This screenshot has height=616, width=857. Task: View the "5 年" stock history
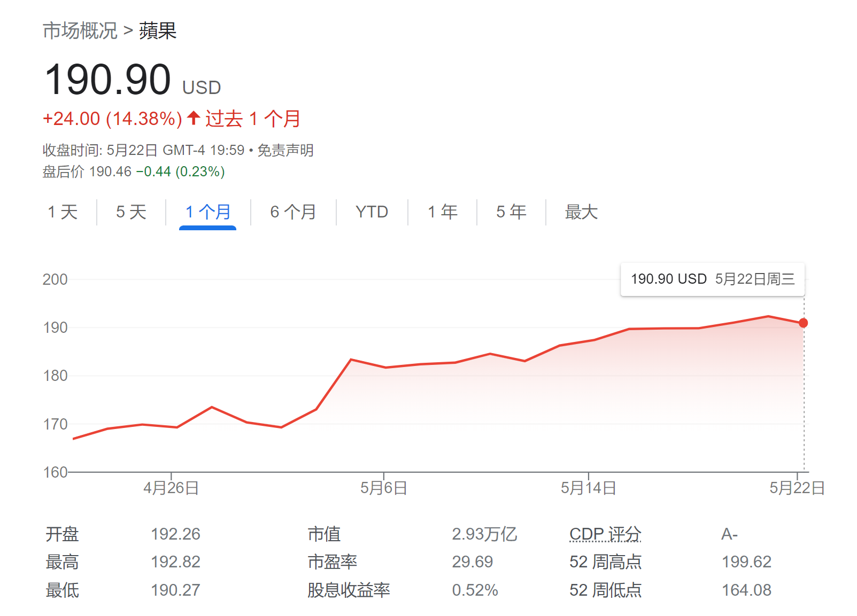pos(510,212)
